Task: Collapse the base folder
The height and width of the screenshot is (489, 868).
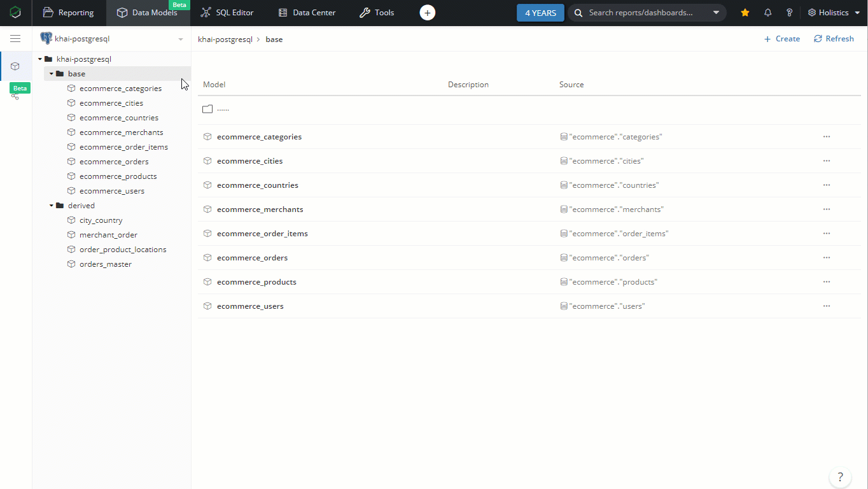Action: click(x=52, y=74)
